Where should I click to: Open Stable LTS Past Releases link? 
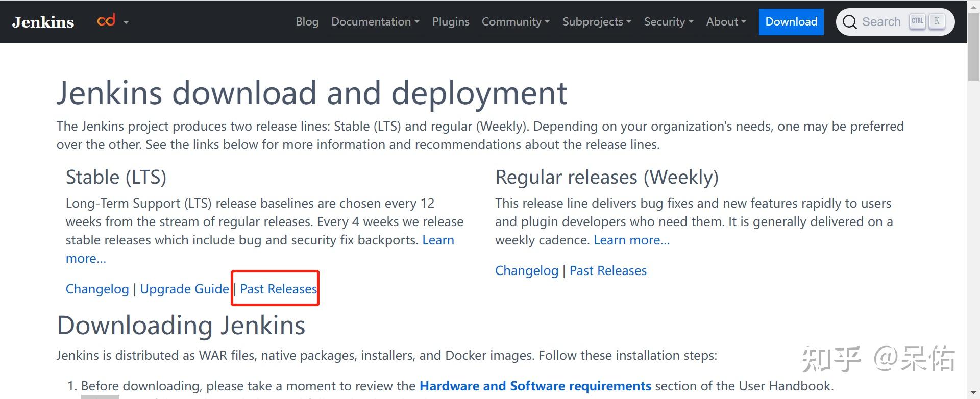point(278,289)
